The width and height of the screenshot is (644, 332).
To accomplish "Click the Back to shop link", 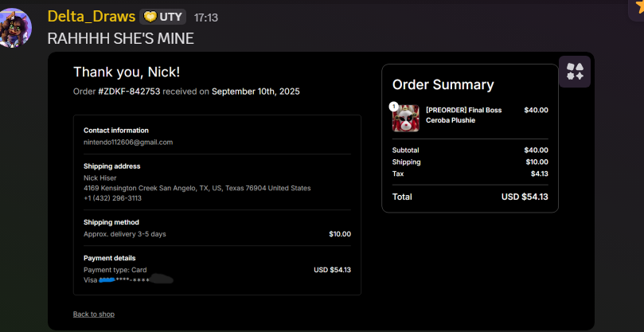I will 94,314.
